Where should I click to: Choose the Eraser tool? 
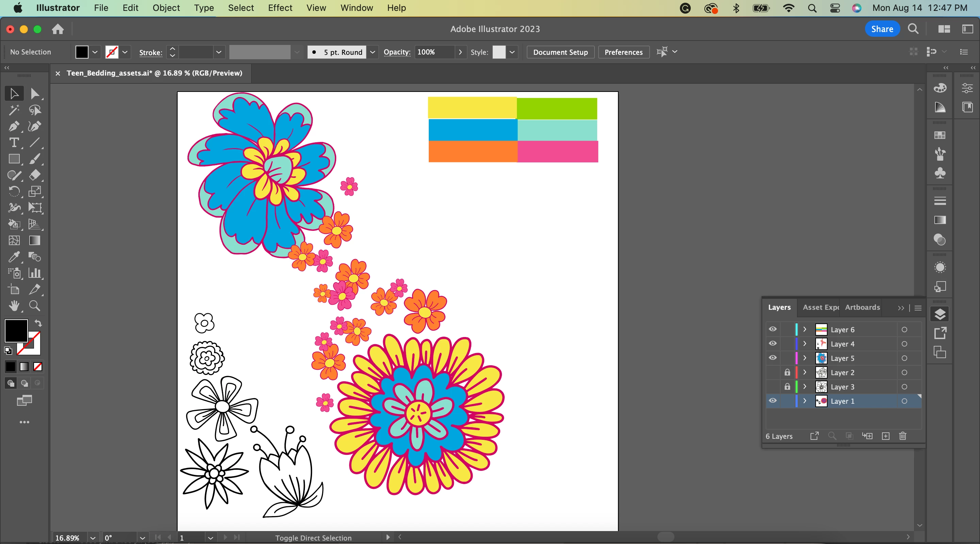[35, 175]
